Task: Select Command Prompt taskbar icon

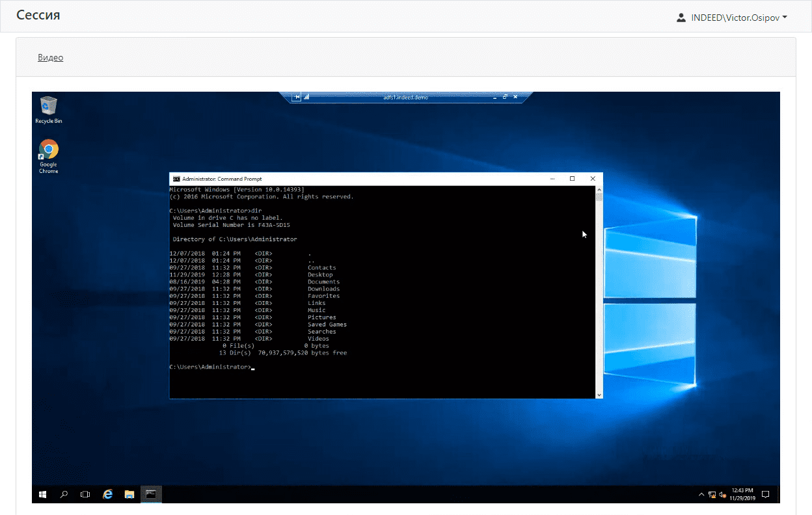Action: [x=150, y=494]
